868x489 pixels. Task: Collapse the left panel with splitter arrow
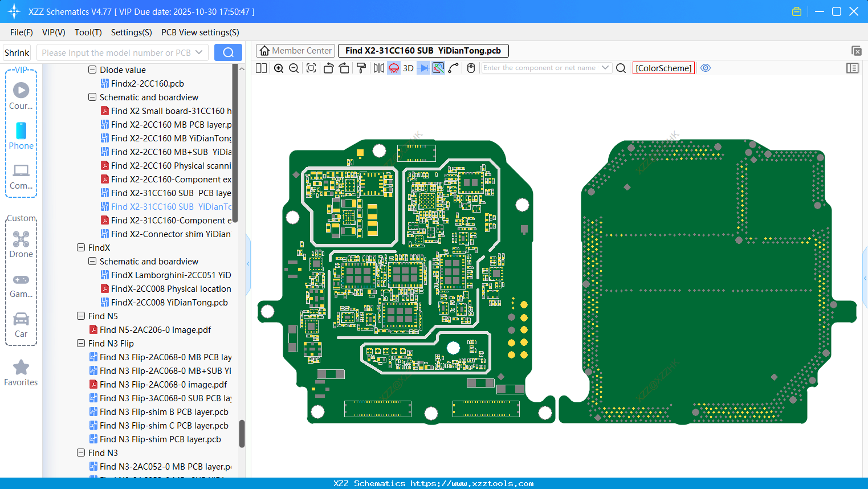point(248,264)
